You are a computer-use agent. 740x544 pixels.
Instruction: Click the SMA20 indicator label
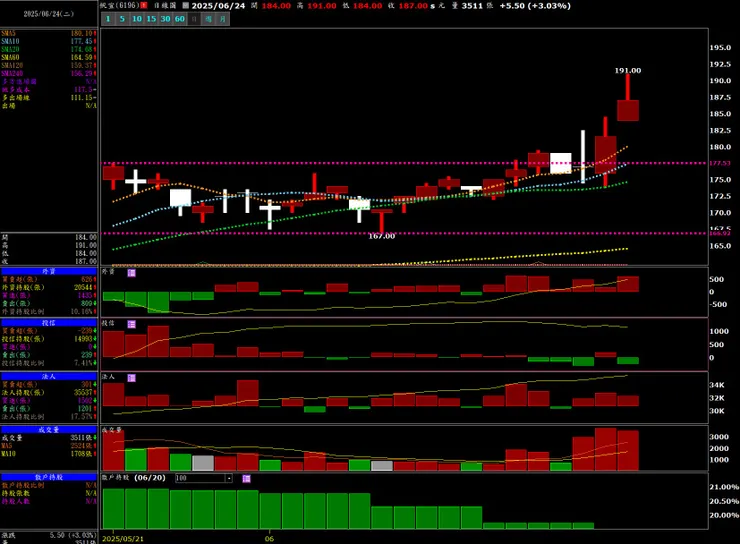(10, 50)
